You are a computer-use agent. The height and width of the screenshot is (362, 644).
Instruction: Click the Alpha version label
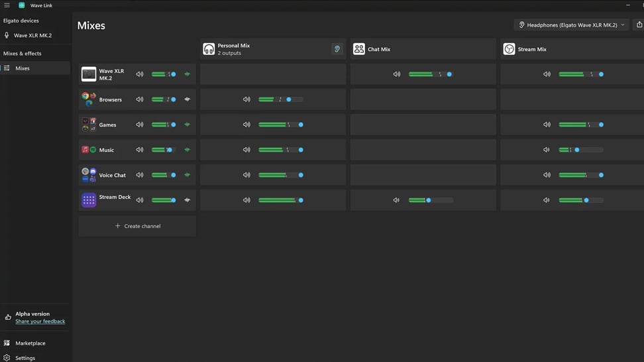32,314
